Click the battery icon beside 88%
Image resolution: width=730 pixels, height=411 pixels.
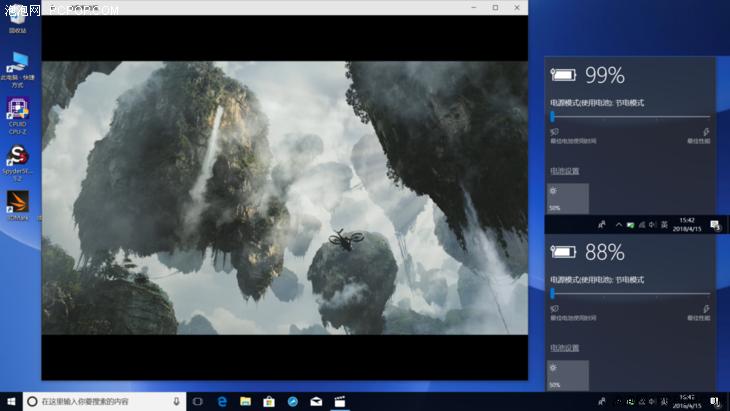(563, 252)
